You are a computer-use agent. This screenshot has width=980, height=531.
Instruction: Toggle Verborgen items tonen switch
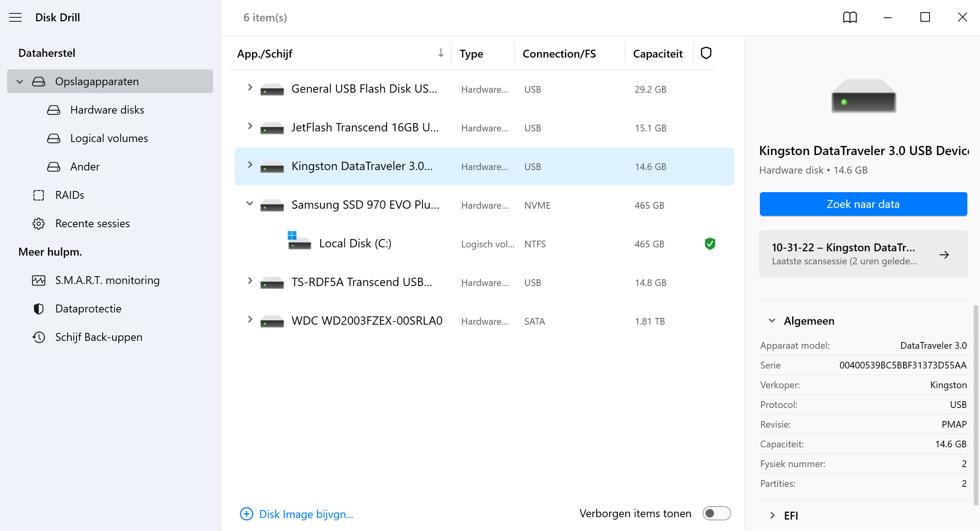(x=716, y=513)
